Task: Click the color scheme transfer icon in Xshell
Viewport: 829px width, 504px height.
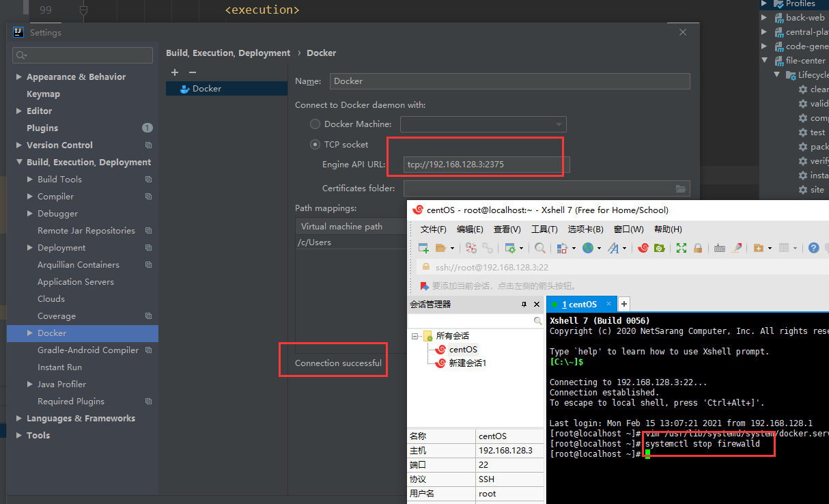Action: pyautogui.click(x=563, y=248)
